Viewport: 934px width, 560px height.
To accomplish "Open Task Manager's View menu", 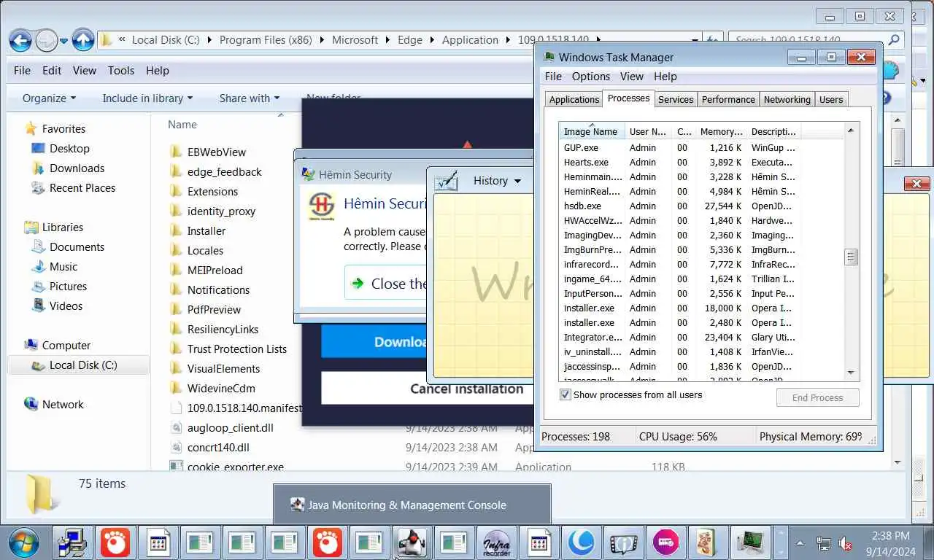I will click(631, 77).
